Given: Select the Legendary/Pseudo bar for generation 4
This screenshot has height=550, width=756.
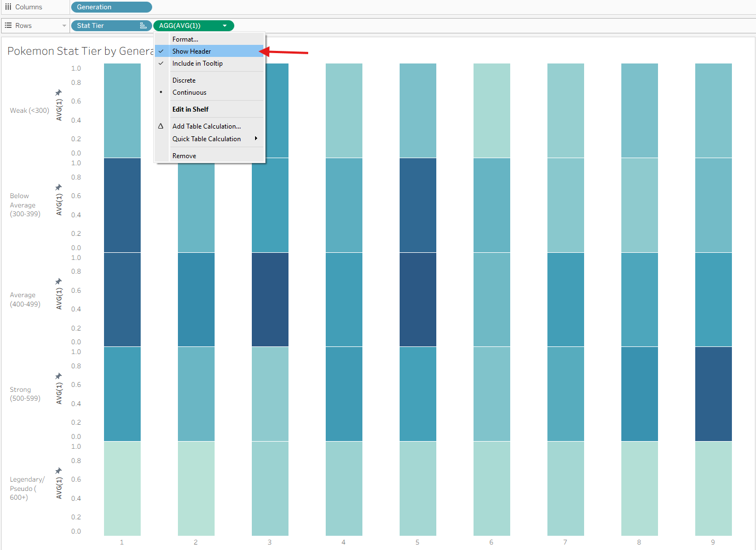Looking at the screenshot, I should click(344, 489).
